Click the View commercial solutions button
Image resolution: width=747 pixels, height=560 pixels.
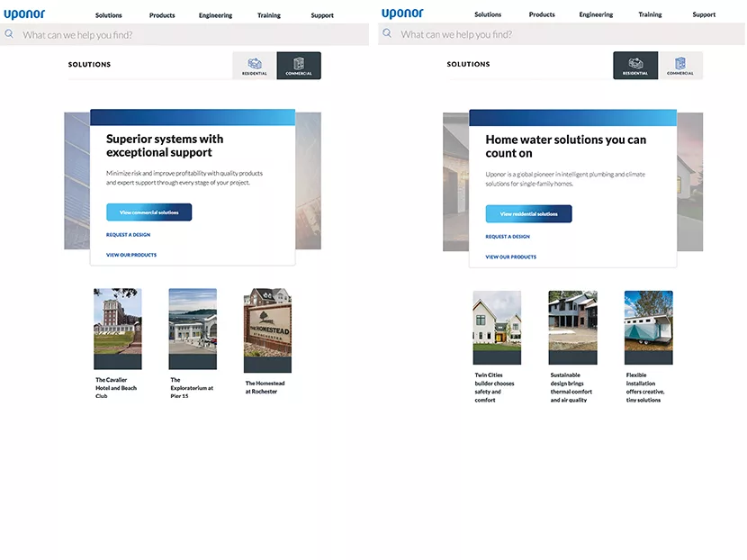148,212
